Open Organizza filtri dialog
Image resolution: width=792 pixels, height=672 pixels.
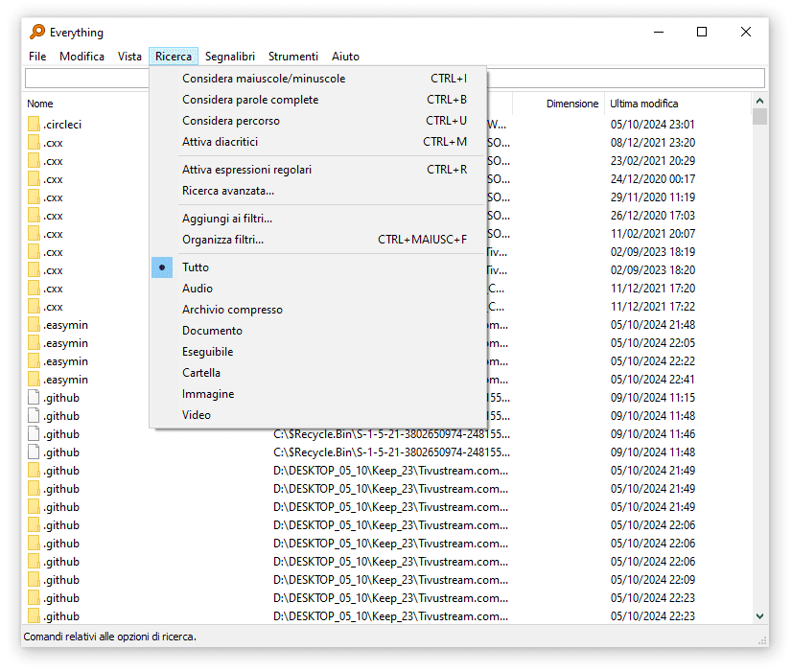pyautogui.click(x=318, y=240)
